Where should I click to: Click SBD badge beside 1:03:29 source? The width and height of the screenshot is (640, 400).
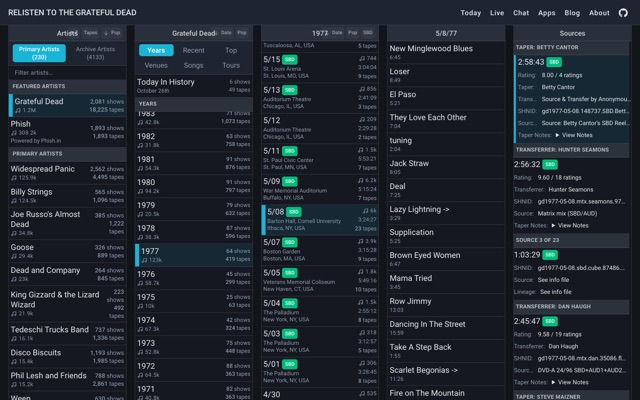[x=550, y=255]
